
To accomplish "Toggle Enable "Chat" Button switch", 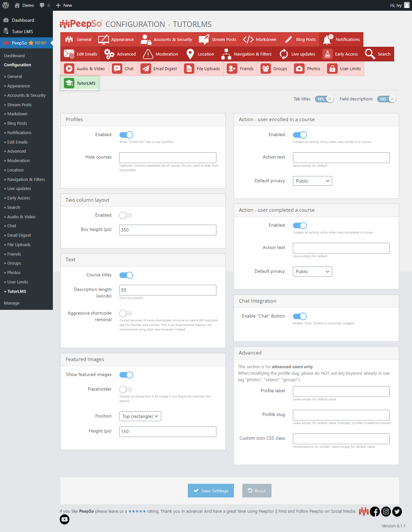I will [x=300, y=316].
